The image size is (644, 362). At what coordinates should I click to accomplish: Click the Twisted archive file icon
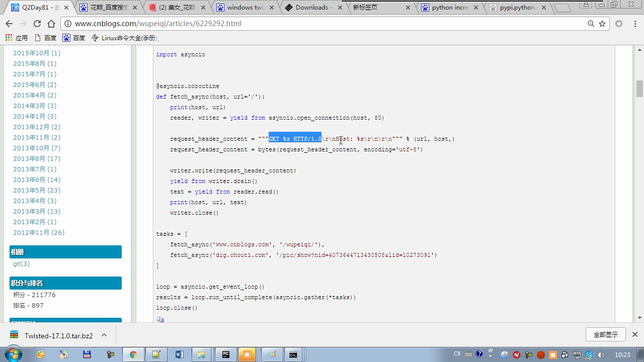pyautogui.click(x=14, y=335)
